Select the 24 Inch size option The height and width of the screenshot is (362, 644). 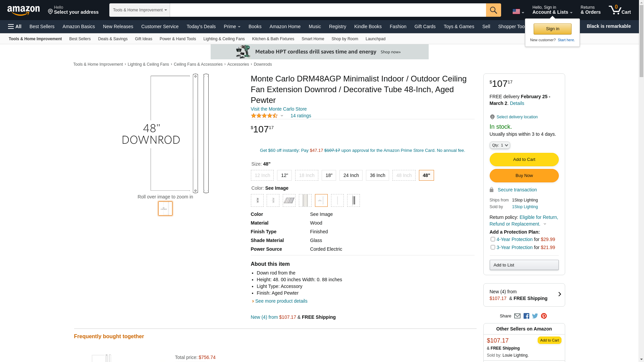coord(351,175)
